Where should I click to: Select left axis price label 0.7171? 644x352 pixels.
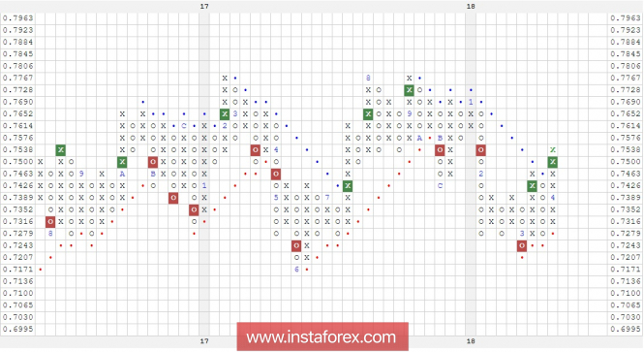coord(18,270)
